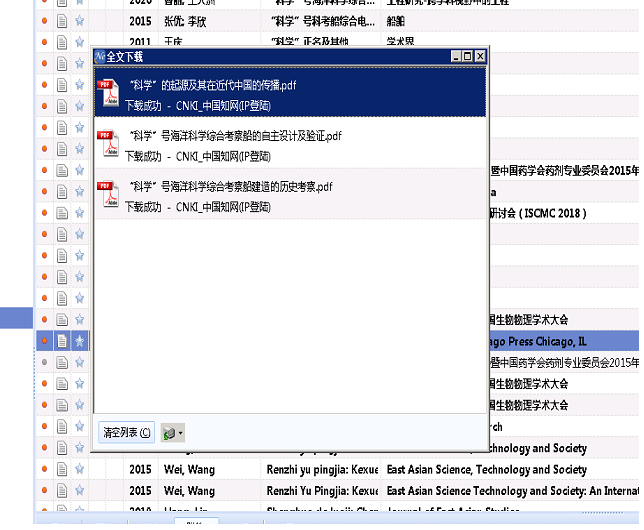Viewport: 644px width, 530px height.
Task: Click document icon in grey-dot row
Action: click(62, 362)
